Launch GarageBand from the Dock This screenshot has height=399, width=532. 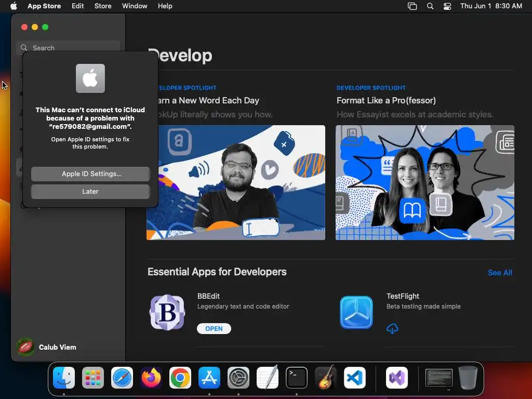point(326,378)
